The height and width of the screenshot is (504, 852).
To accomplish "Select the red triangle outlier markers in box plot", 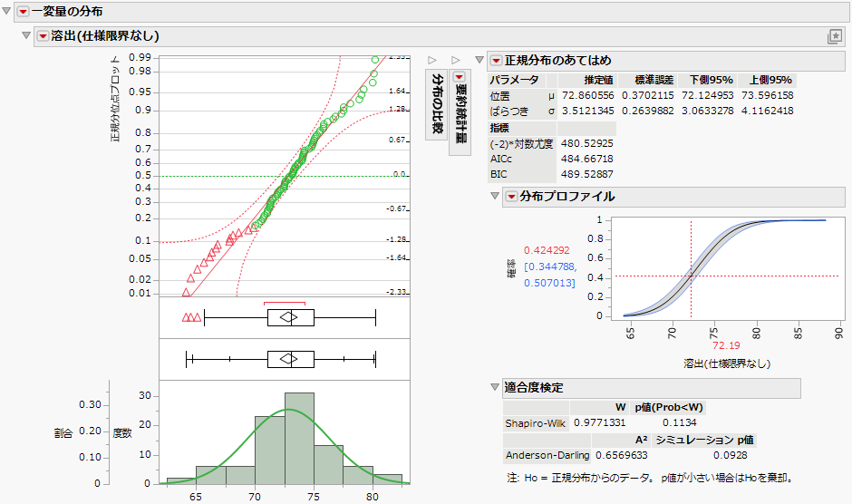I will click(x=191, y=317).
